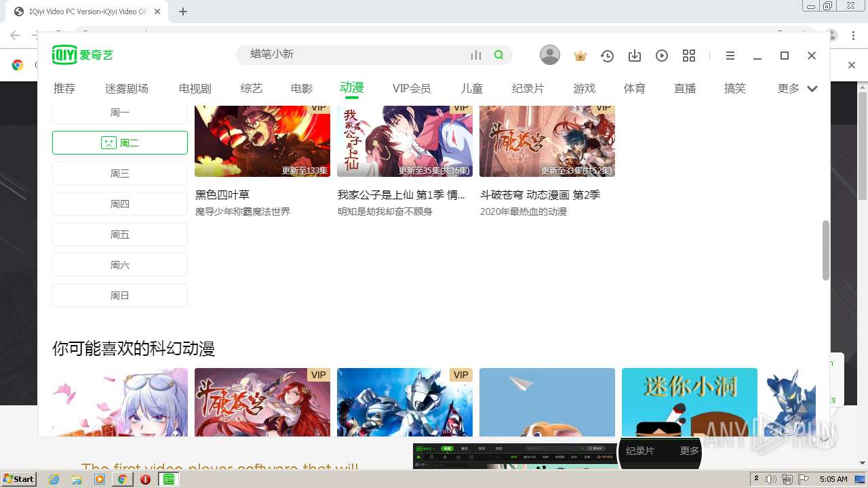Open the user avatar profile
This screenshot has height=488, width=868.
click(x=550, y=56)
